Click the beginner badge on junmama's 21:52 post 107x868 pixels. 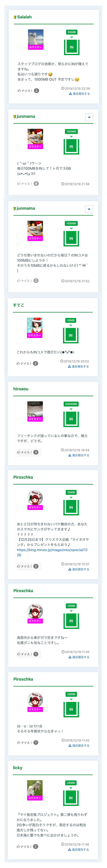click(15, 209)
